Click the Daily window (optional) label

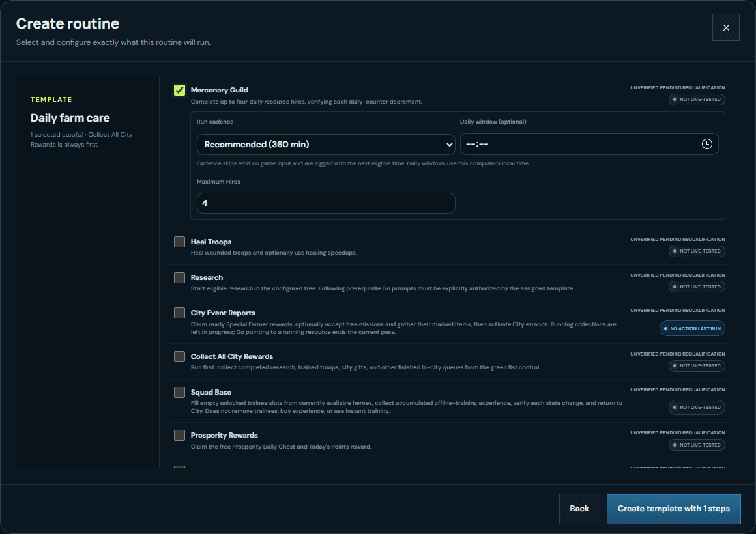(x=493, y=122)
